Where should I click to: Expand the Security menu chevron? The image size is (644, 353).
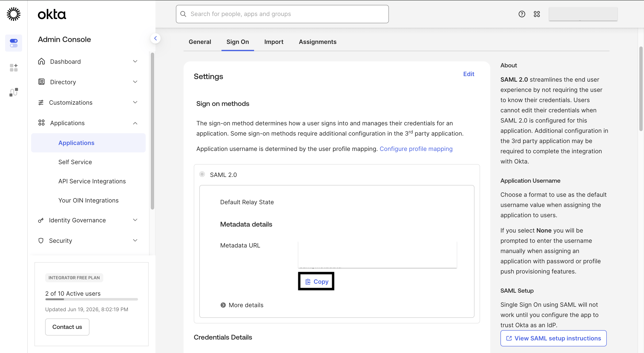pos(135,240)
